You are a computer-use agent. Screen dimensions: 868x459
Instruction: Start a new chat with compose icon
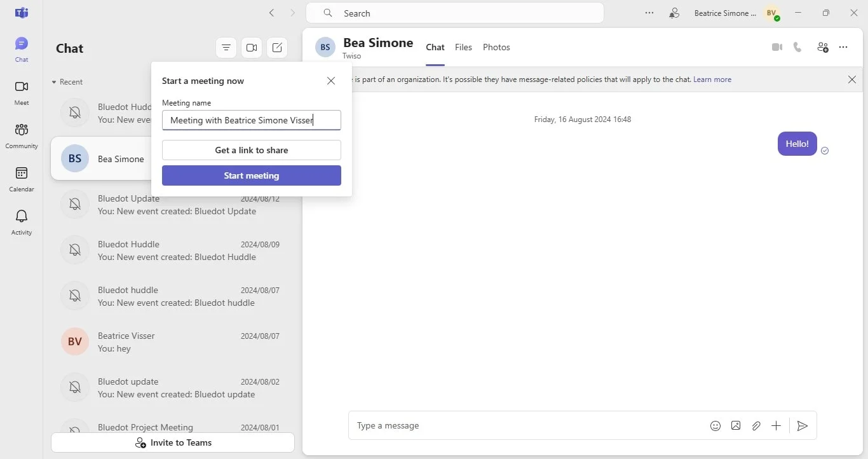coord(277,48)
